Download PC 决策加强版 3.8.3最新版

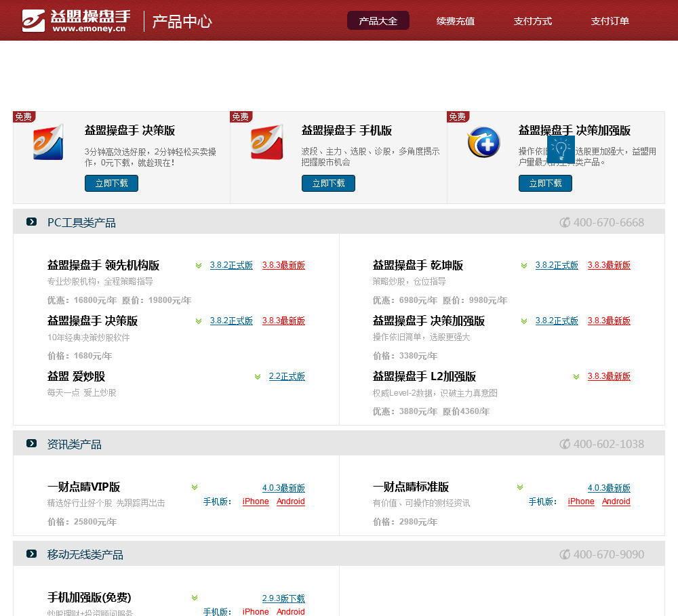pos(610,321)
